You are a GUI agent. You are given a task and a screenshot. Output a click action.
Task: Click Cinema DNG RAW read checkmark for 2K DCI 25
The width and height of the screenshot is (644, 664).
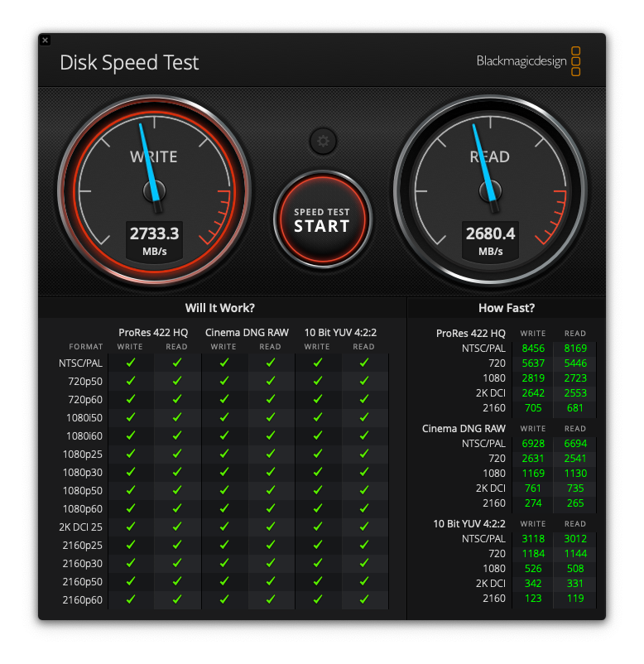point(271,527)
